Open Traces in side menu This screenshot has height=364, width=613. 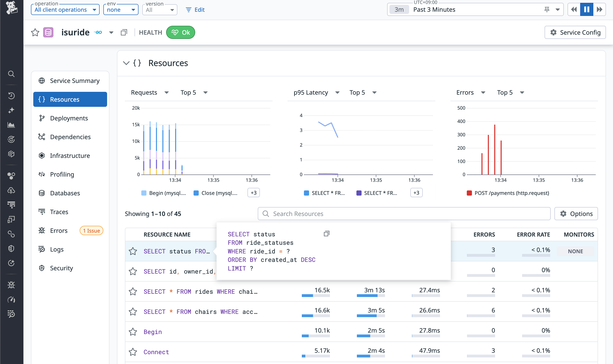(x=59, y=212)
